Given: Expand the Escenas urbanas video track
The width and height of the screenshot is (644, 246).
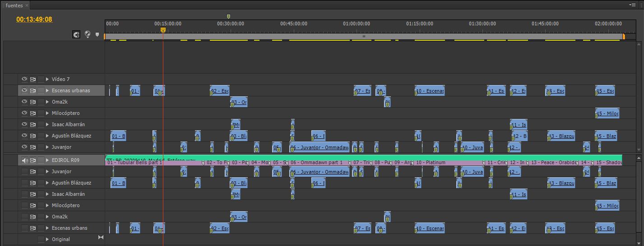Looking at the screenshot, I should pos(47,90).
